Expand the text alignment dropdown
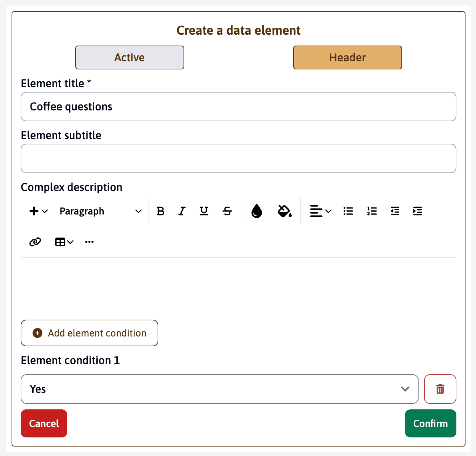Viewport: 476px width, 456px height. tap(320, 211)
